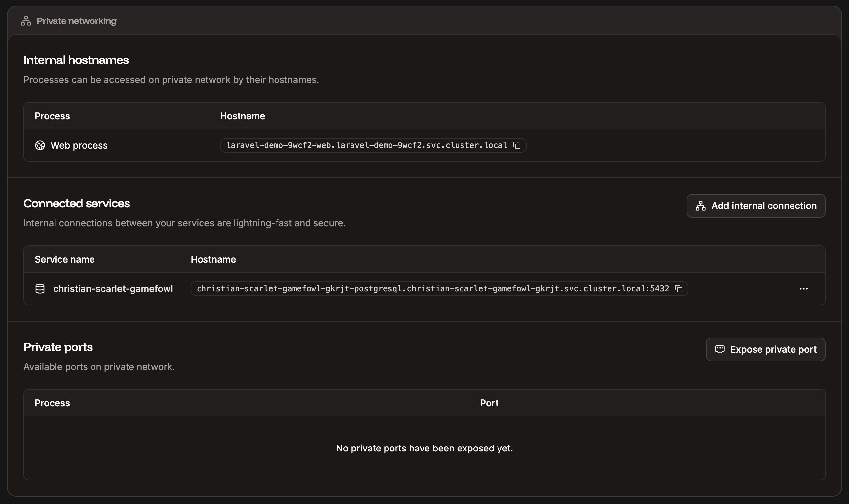Copy the Web process hostname
Screen dimensions: 849x504
[x=517, y=145]
